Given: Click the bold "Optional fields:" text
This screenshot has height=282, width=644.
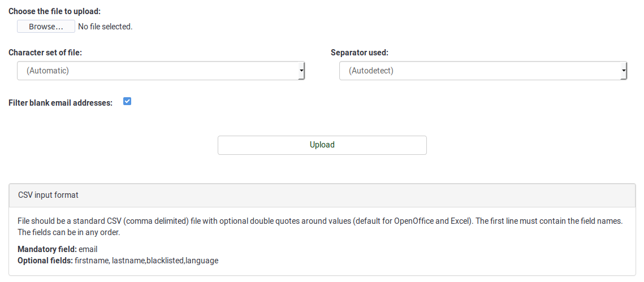Looking at the screenshot, I should click(45, 261).
